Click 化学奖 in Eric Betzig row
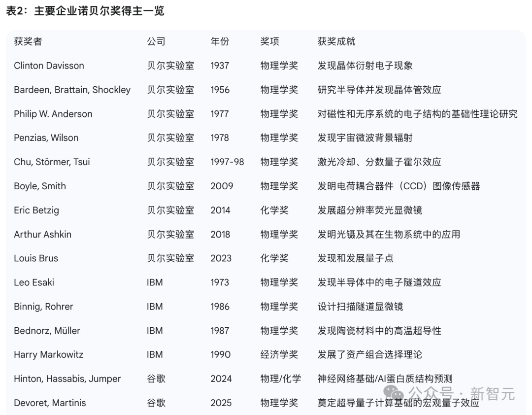The width and height of the screenshot is (532, 415). [x=274, y=210]
